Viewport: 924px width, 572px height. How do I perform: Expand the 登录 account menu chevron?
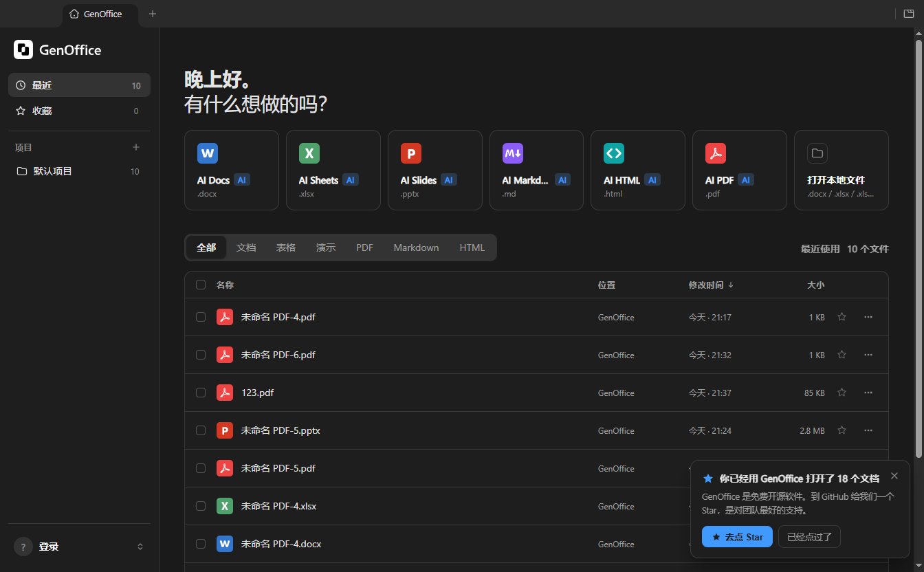coord(140,547)
